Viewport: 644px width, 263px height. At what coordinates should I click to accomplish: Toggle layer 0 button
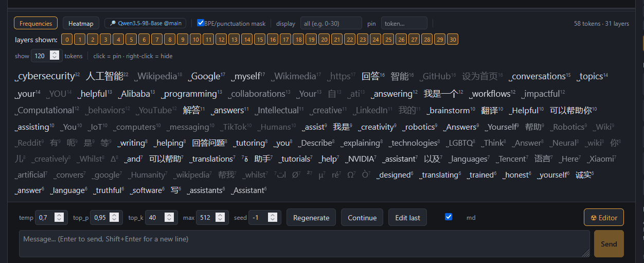67,39
